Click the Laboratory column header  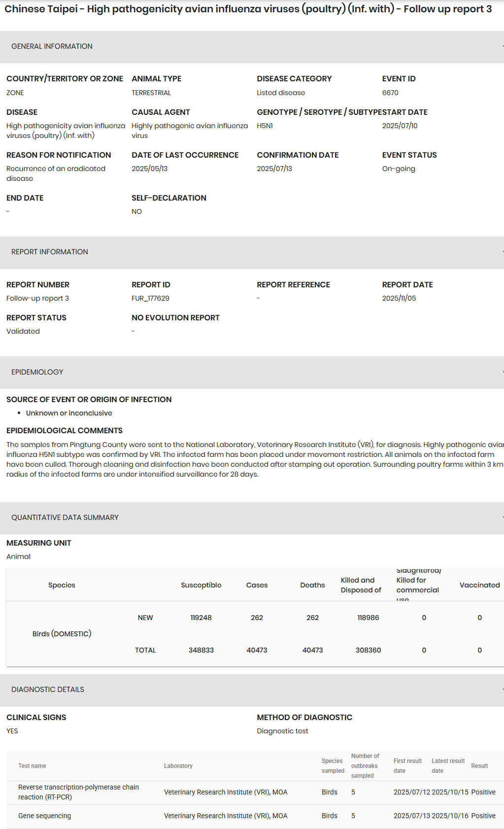(x=178, y=766)
